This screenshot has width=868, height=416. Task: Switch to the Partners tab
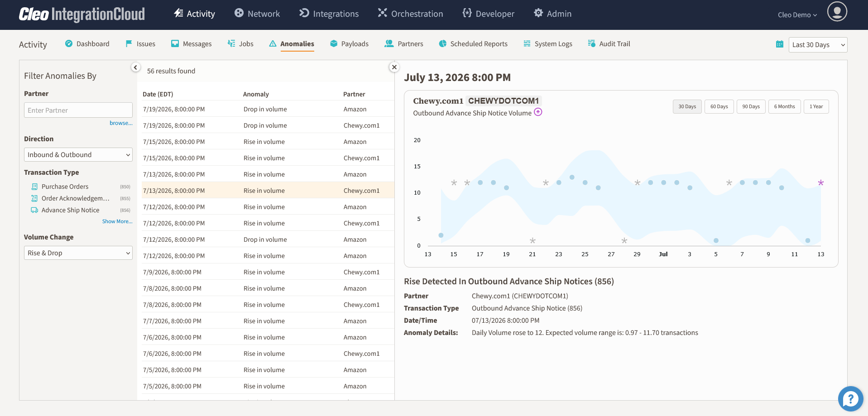(x=404, y=44)
